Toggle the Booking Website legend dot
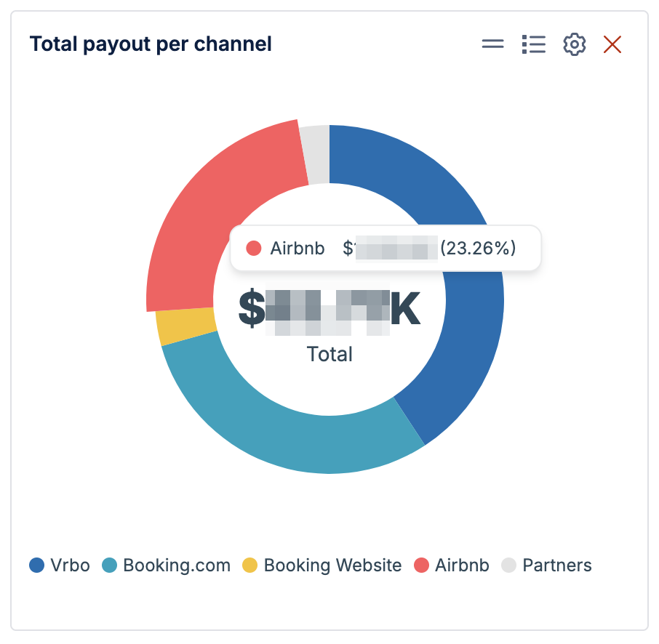The width and height of the screenshot is (659, 644). click(249, 565)
